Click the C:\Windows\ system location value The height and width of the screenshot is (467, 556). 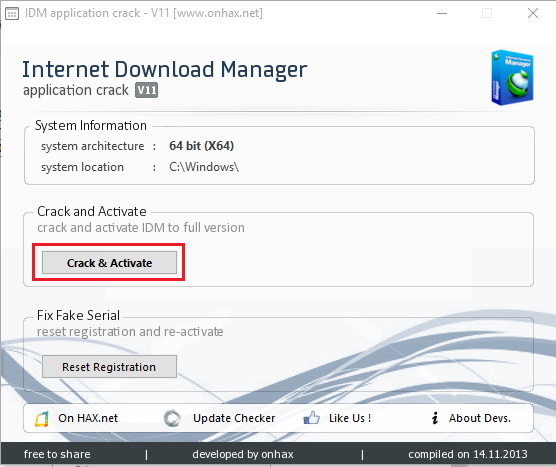tap(204, 167)
